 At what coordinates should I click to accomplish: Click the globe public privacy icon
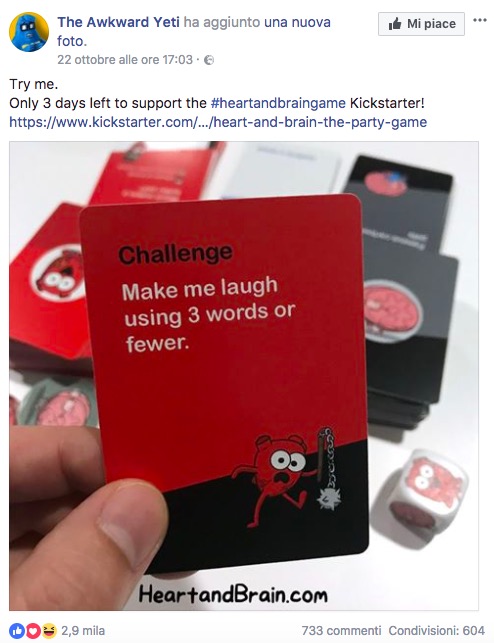coord(209,60)
